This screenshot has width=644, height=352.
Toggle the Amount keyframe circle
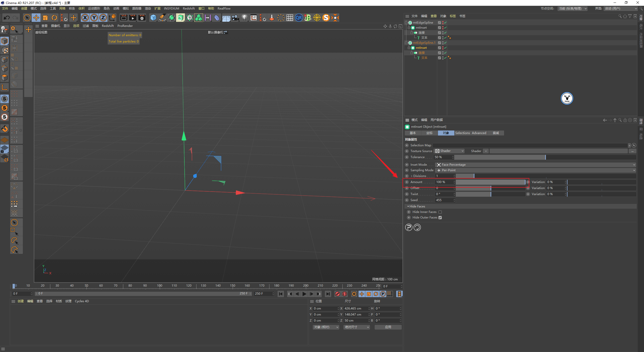(407, 182)
